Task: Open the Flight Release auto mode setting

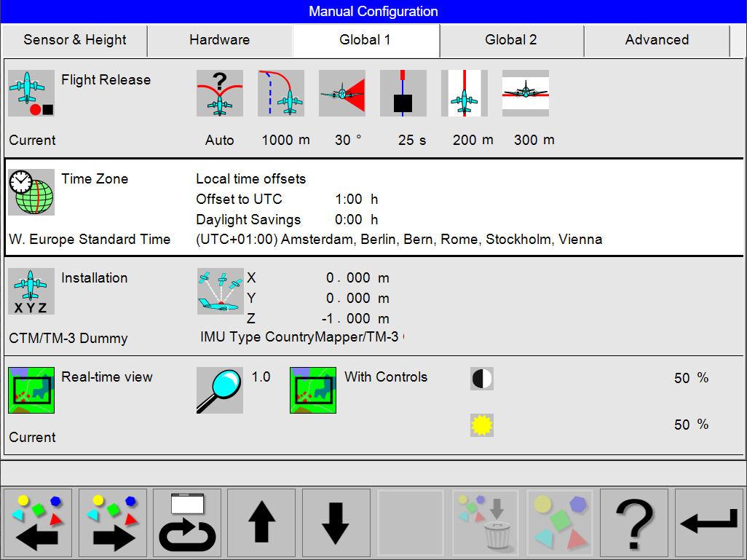Action: (x=219, y=93)
